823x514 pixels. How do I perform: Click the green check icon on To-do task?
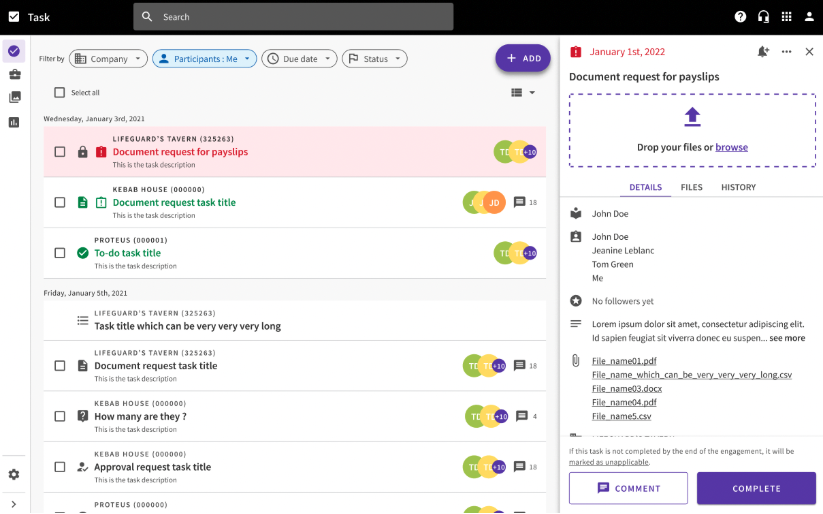point(82,253)
